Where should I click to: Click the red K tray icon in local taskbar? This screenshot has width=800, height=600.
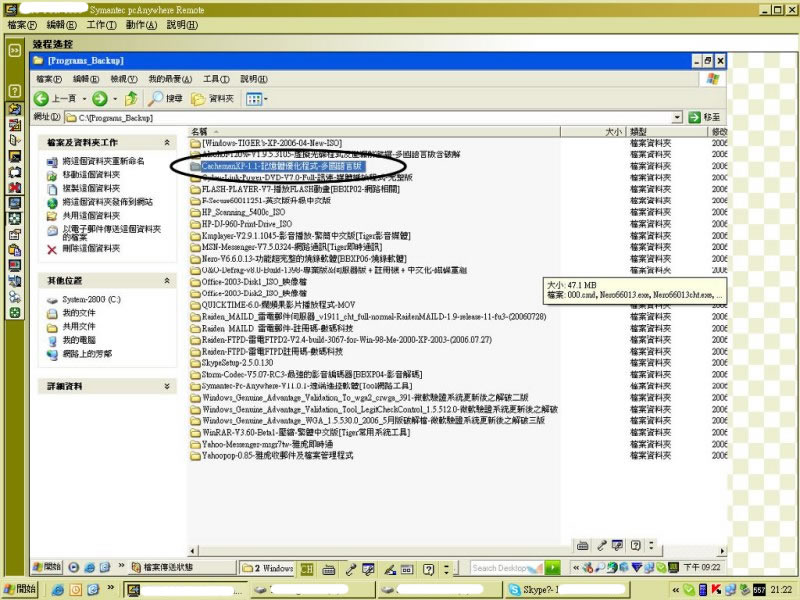click(x=716, y=590)
